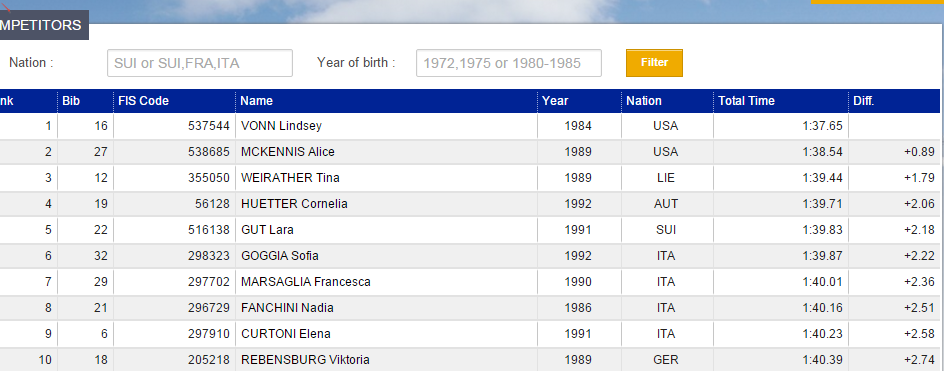The image size is (944, 371).
Task: Sort by the Total Time column header
Action: click(x=747, y=101)
